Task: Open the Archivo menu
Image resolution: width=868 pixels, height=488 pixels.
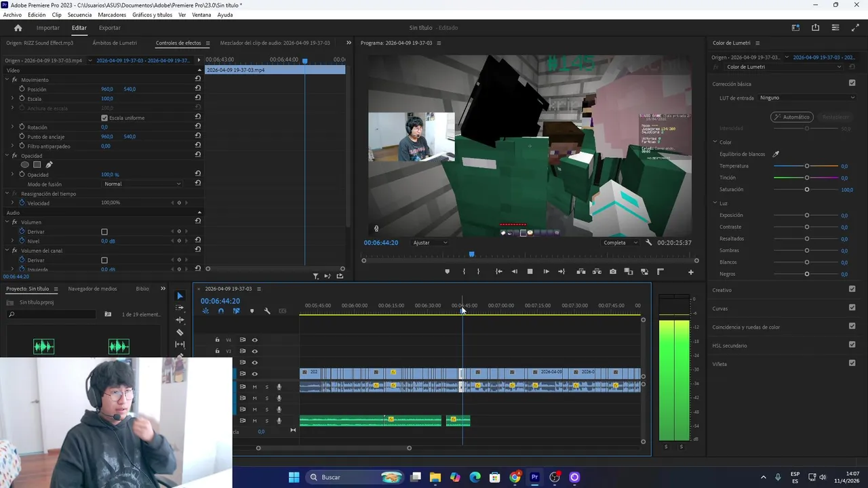Action: (12, 14)
